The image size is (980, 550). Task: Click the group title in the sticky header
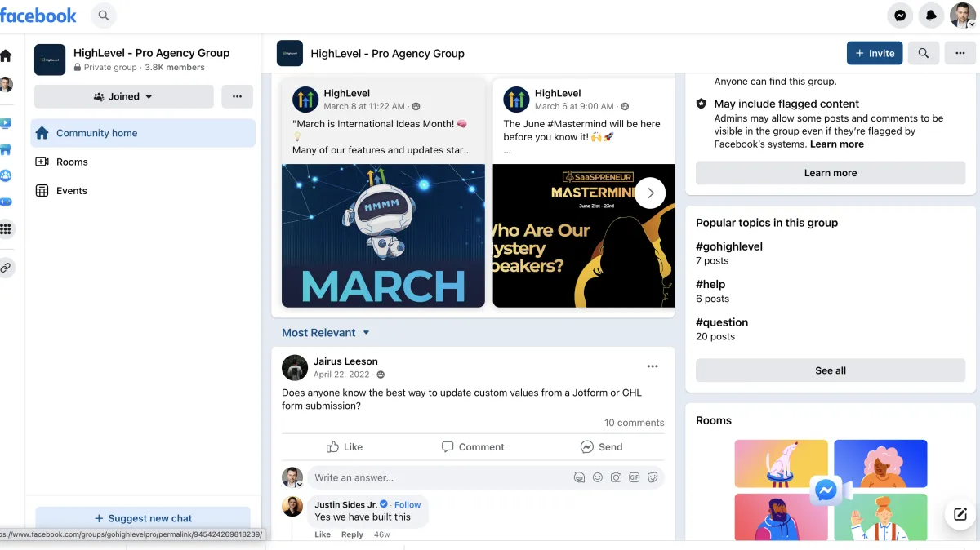388,54
